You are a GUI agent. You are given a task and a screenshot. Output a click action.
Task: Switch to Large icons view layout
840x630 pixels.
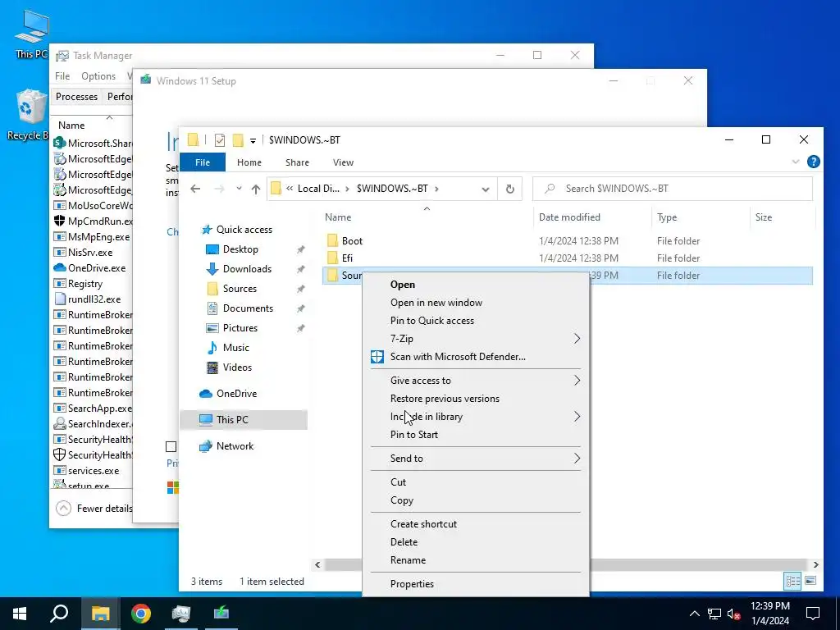pyautogui.click(x=810, y=581)
